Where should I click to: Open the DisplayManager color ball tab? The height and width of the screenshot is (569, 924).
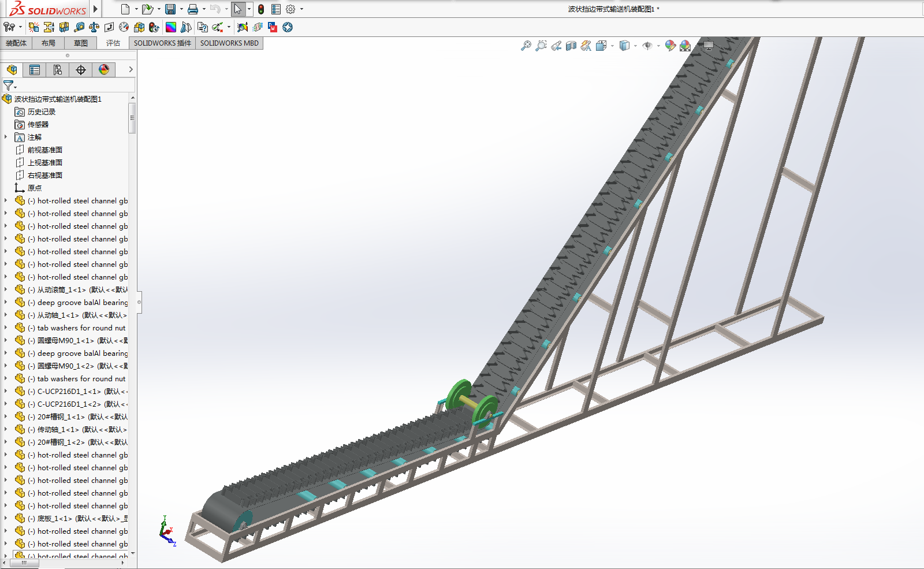tap(104, 70)
